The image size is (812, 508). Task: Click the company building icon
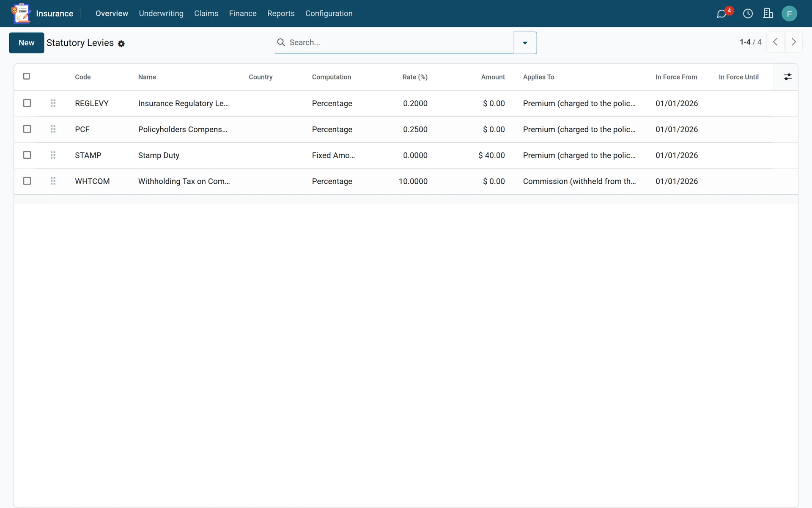click(768, 14)
